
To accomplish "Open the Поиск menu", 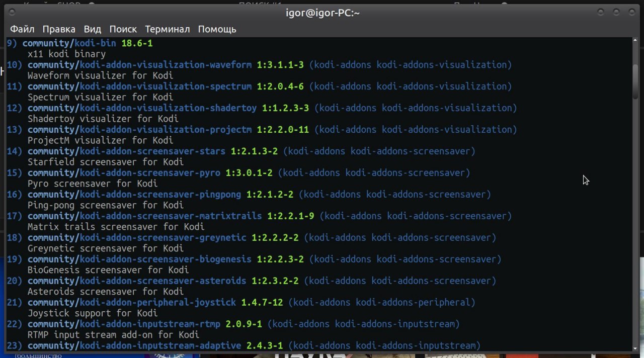I will (123, 29).
